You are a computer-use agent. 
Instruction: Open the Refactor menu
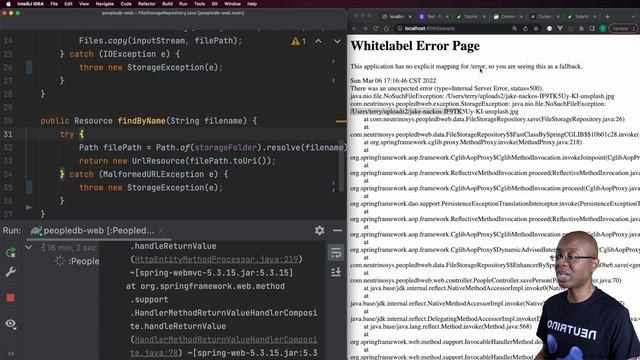click(147, 4)
